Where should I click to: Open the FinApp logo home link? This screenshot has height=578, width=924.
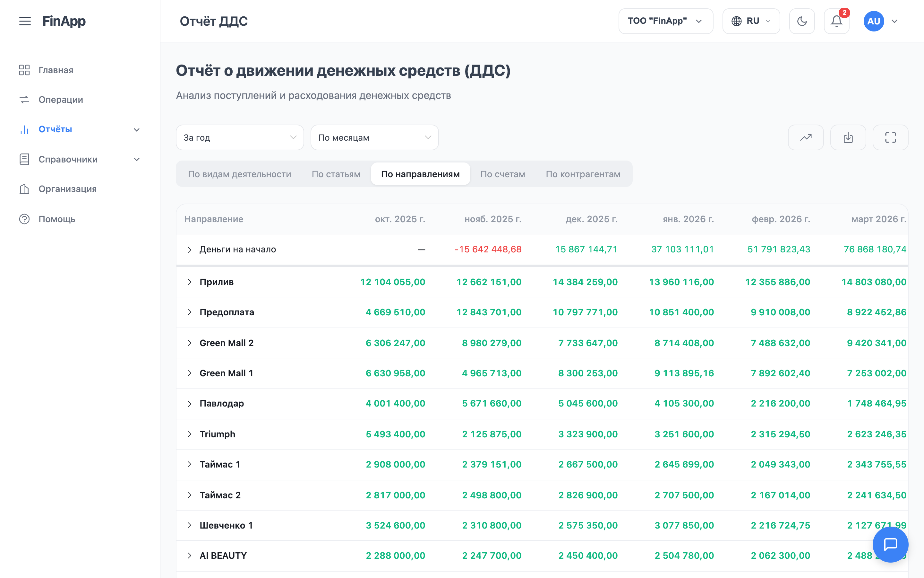(x=64, y=21)
